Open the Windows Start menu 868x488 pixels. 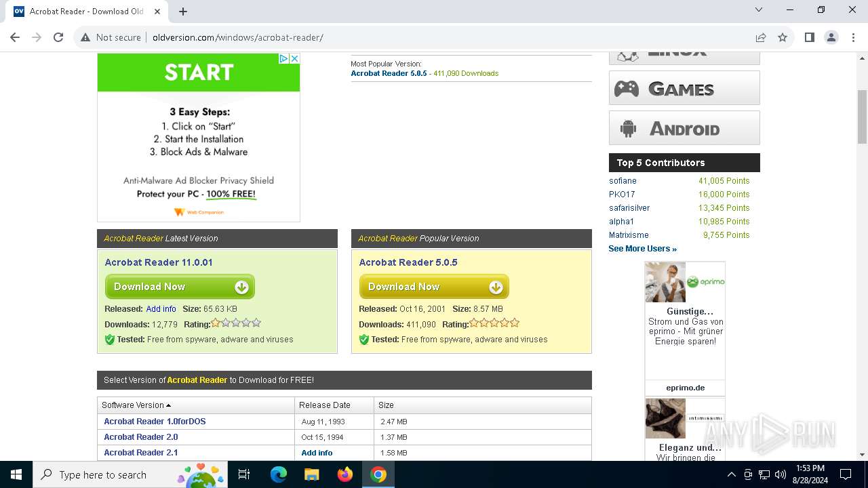coord(16,474)
